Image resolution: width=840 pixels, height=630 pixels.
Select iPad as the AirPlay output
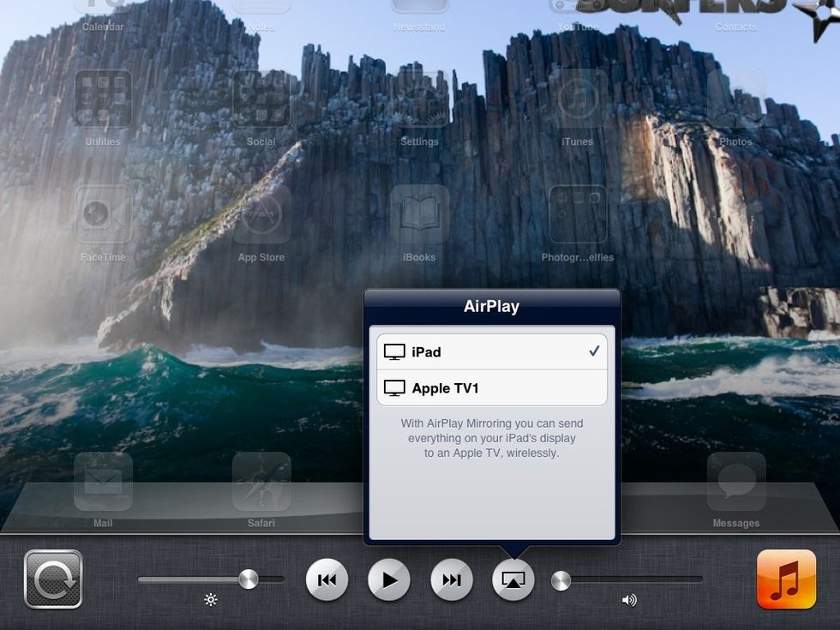pos(492,352)
